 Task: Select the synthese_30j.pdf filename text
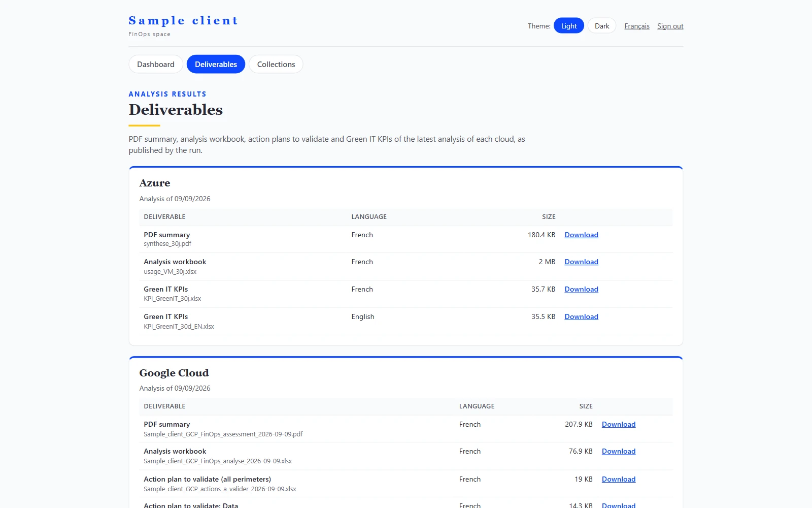pyautogui.click(x=167, y=244)
